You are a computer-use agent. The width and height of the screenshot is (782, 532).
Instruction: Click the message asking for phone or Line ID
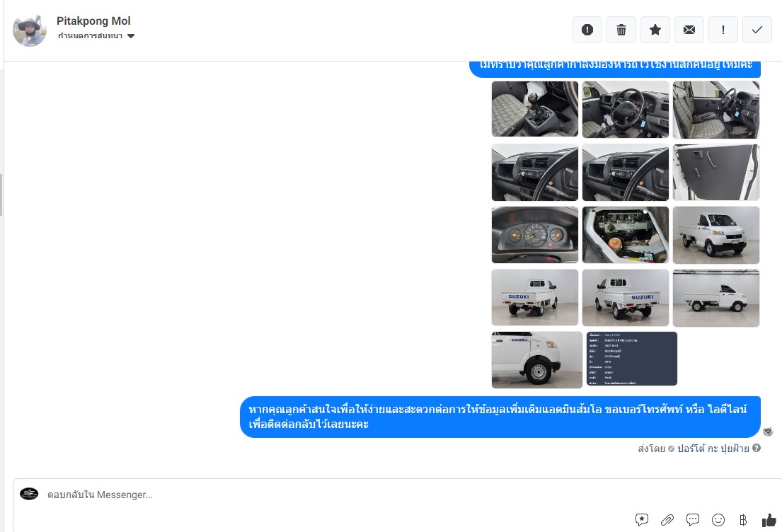pos(500,417)
